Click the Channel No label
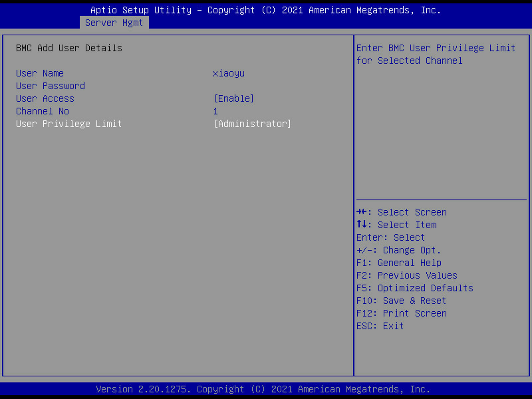 43,111
